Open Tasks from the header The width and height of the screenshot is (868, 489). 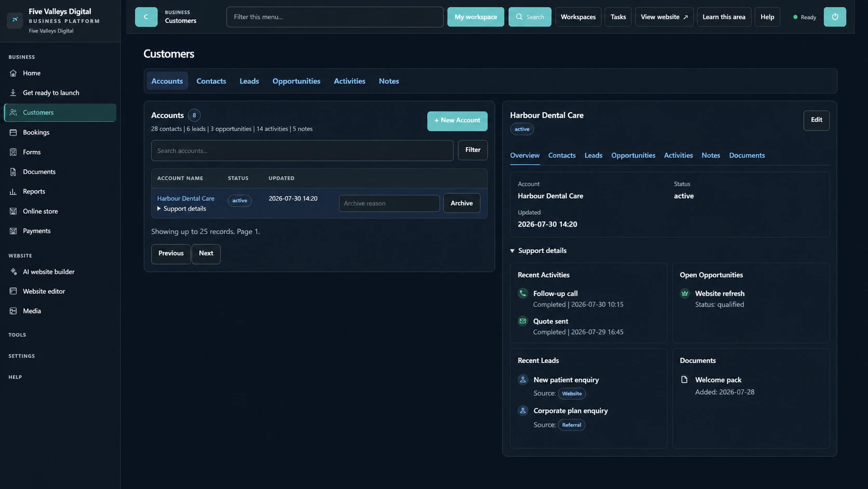click(x=618, y=17)
